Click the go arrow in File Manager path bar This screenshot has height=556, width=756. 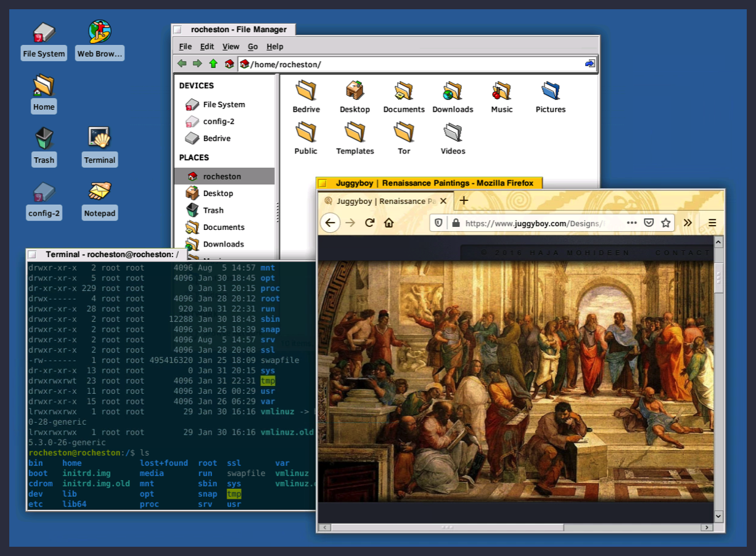click(x=590, y=63)
